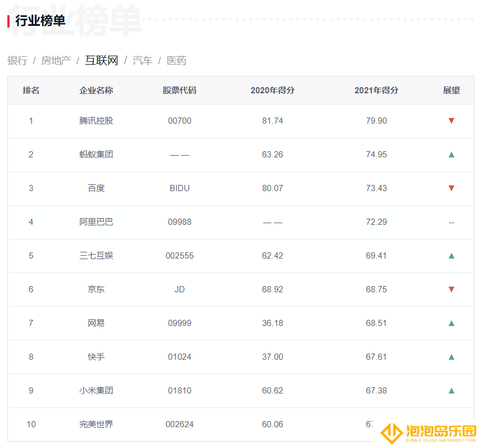The height and width of the screenshot is (448, 485).
Task: Click the red down arrow for 腾讯控股
Action: coord(451,121)
